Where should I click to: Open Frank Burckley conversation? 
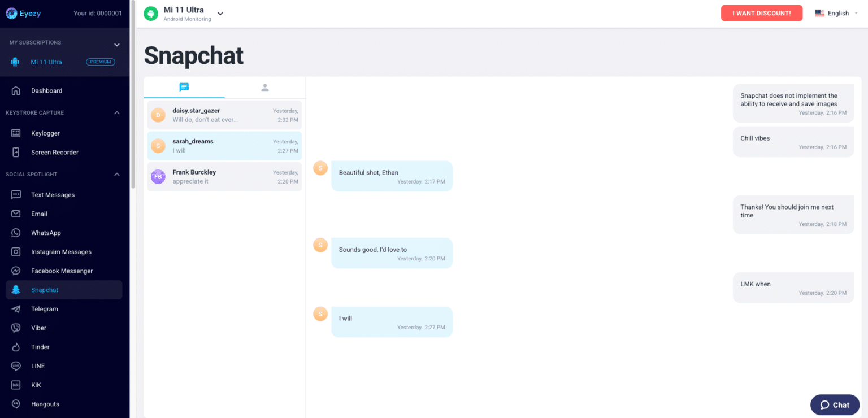224,176
